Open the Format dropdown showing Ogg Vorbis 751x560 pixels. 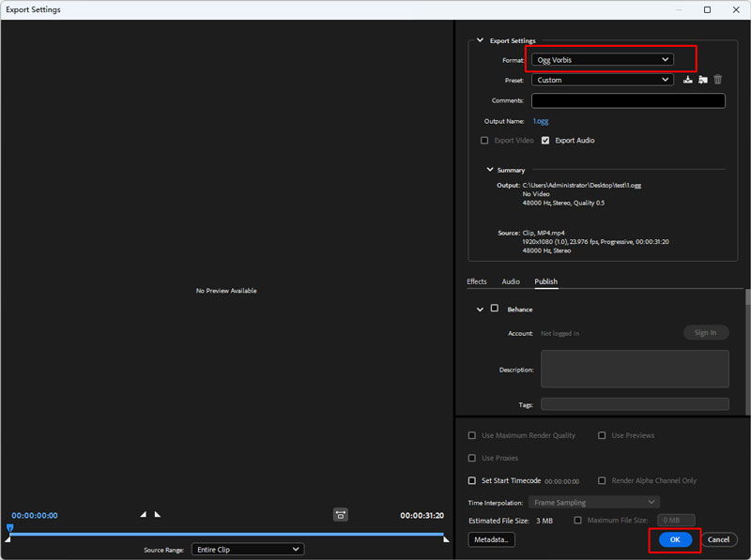coord(602,59)
